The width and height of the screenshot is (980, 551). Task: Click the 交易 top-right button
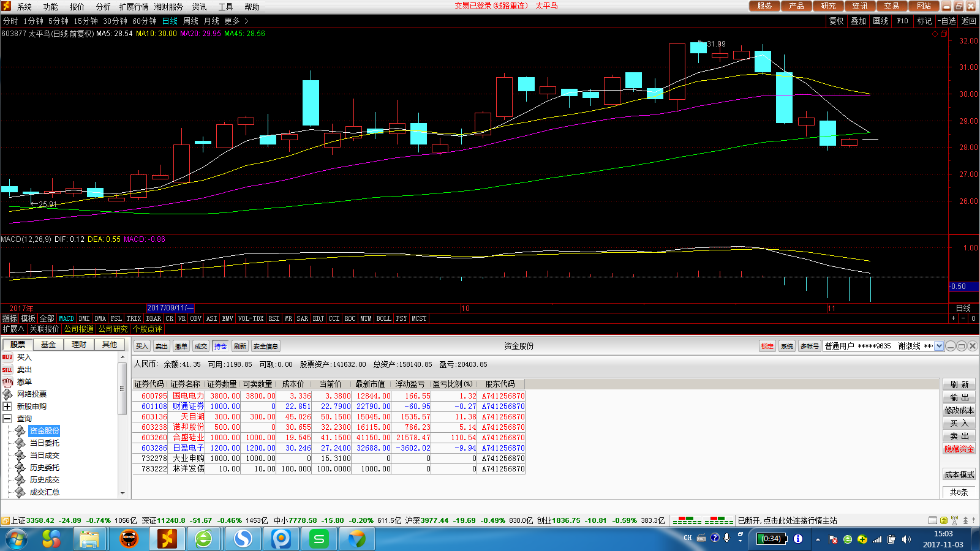click(891, 6)
